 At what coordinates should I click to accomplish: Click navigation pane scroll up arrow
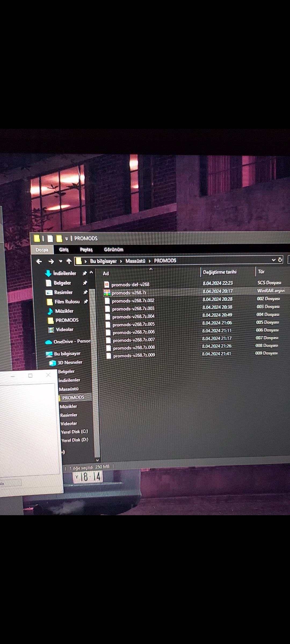91,272
